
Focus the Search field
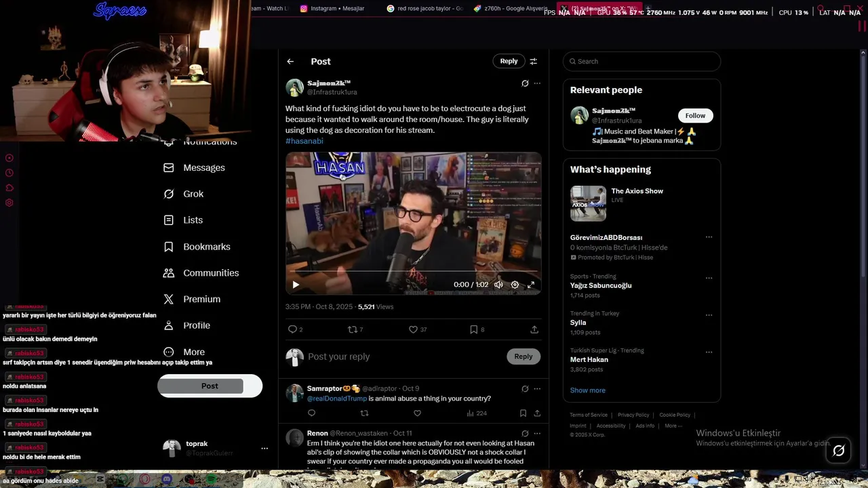(x=642, y=61)
